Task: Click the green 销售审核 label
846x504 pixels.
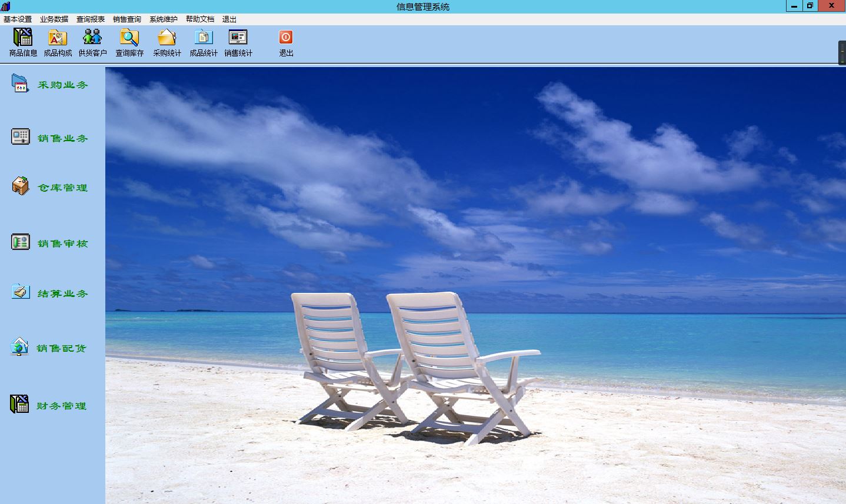Action: pyautogui.click(x=63, y=243)
